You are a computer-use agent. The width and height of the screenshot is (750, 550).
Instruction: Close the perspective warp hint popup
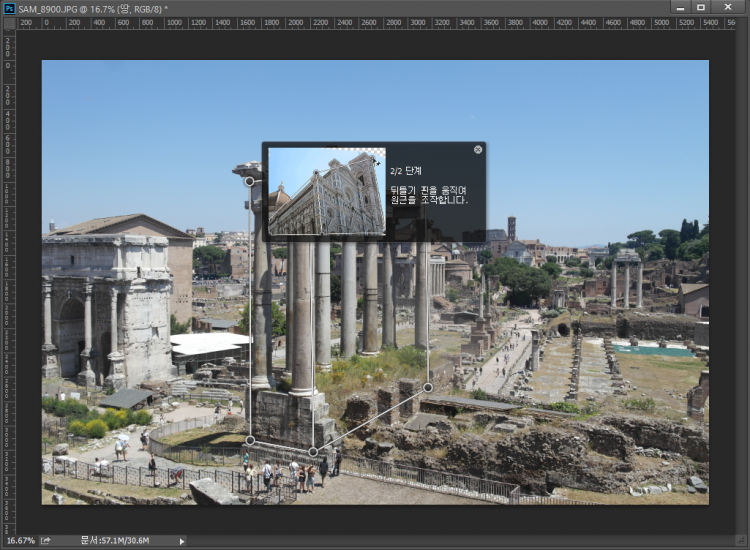tap(478, 149)
